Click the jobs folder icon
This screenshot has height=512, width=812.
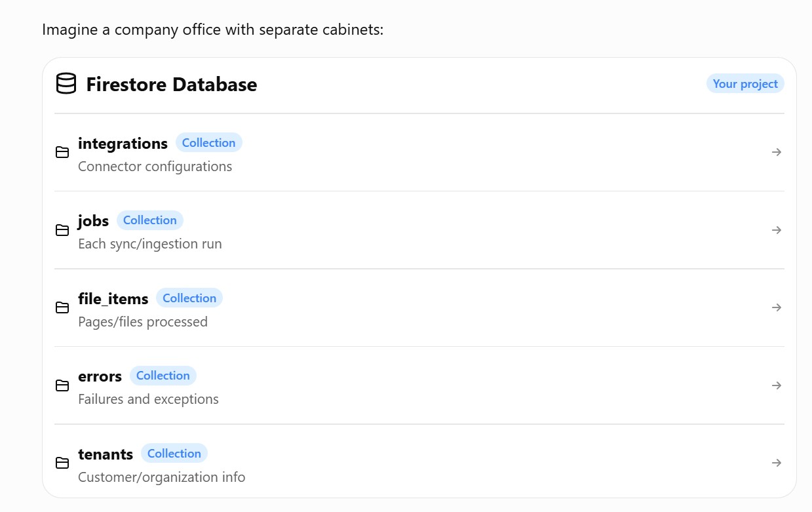click(x=62, y=230)
